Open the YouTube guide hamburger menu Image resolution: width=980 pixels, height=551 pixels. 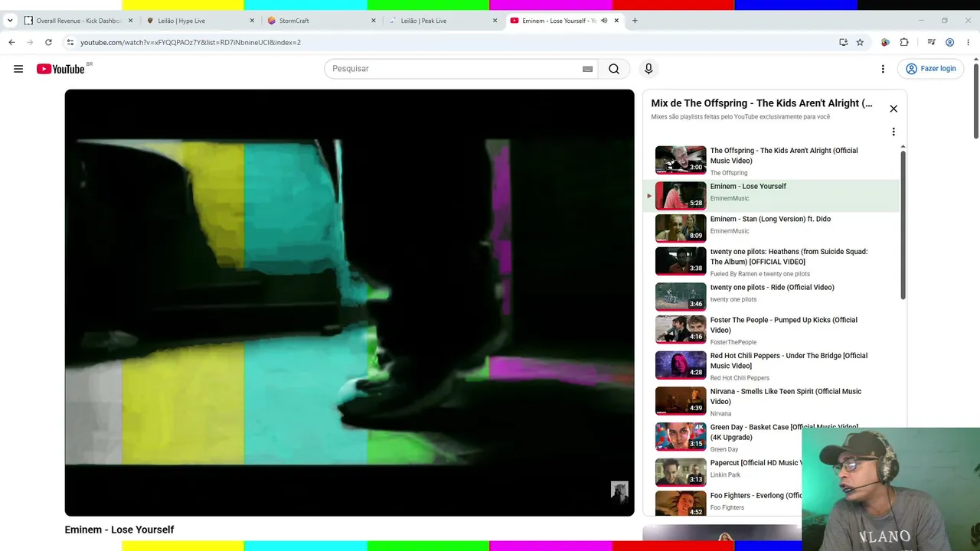pyautogui.click(x=18, y=69)
